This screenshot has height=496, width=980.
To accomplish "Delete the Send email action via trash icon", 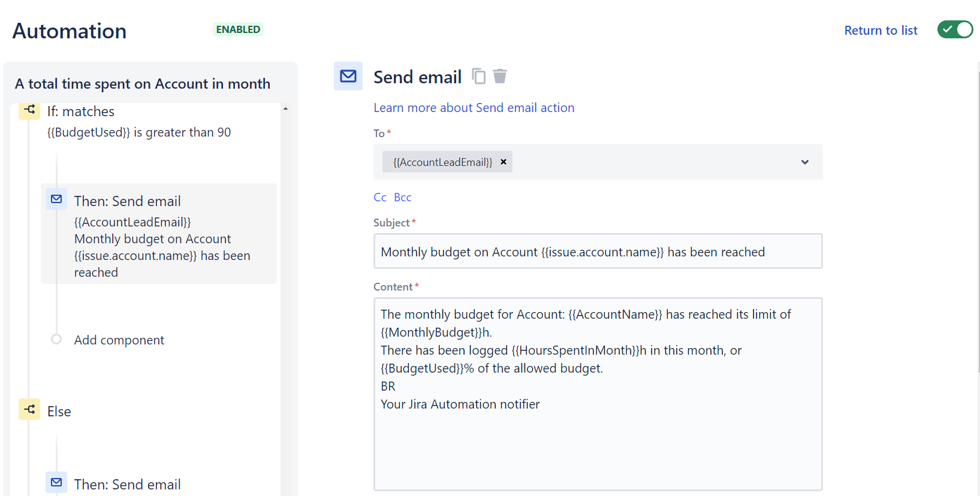I will (500, 77).
